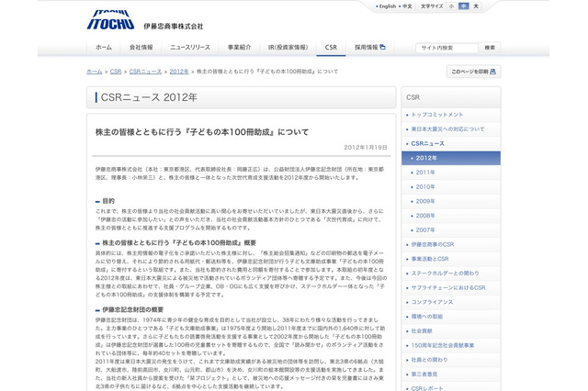Open 東日本大震災への対応について in sidebar

451,129
